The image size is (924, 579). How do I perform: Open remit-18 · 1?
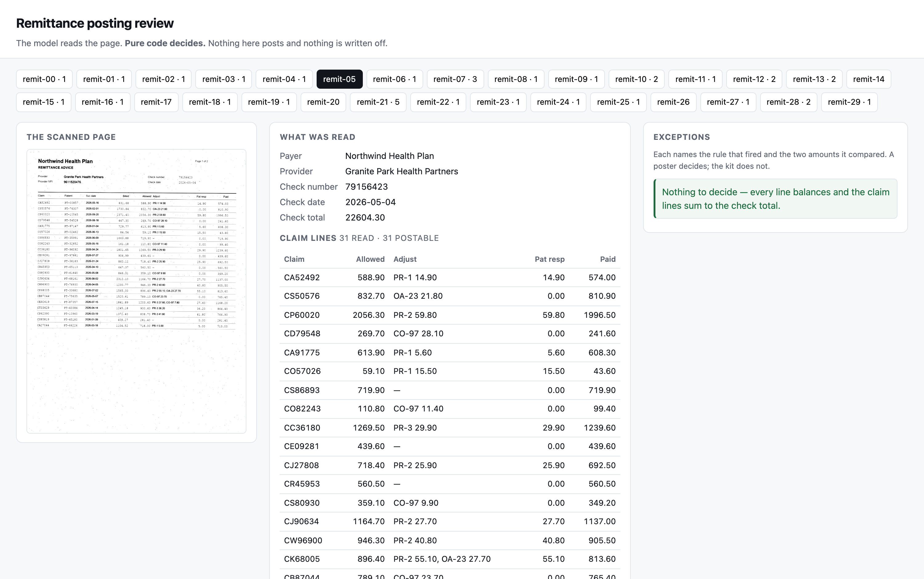210,102
